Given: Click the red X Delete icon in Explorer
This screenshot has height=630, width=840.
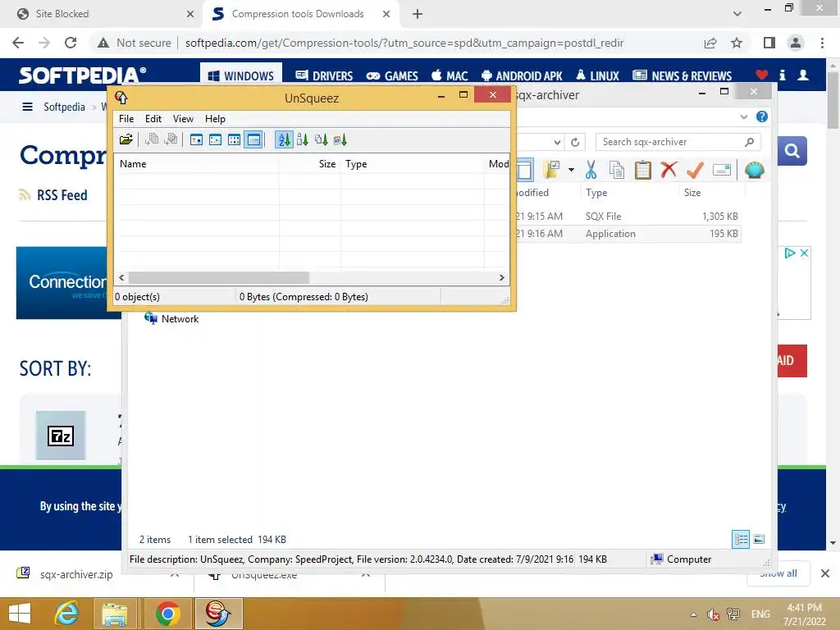Looking at the screenshot, I should (x=669, y=170).
